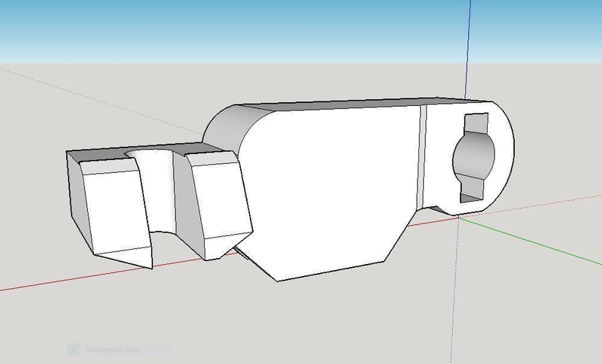The width and height of the screenshot is (602, 364).
Task: Select the faded Rectangular Snip menu entry
Action: (119, 350)
